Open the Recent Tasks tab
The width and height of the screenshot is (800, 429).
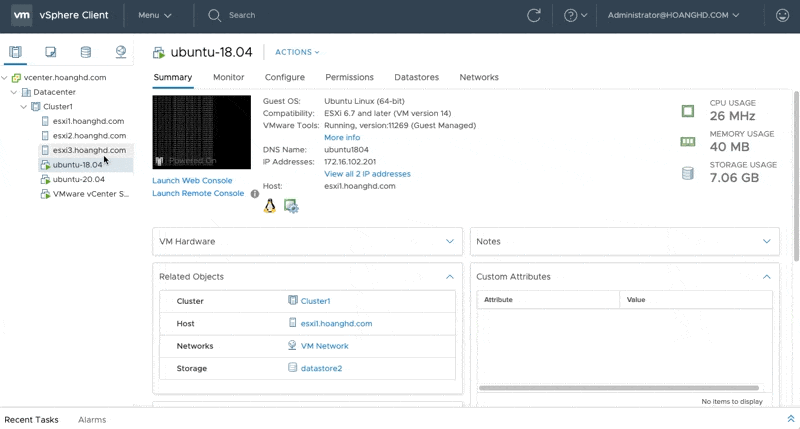[x=31, y=420]
